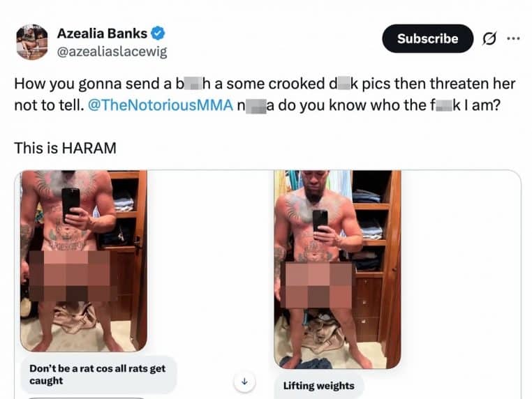Select the "Lifting weights" message bubble
This screenshot has height=399, width=532.
point(318,386)
